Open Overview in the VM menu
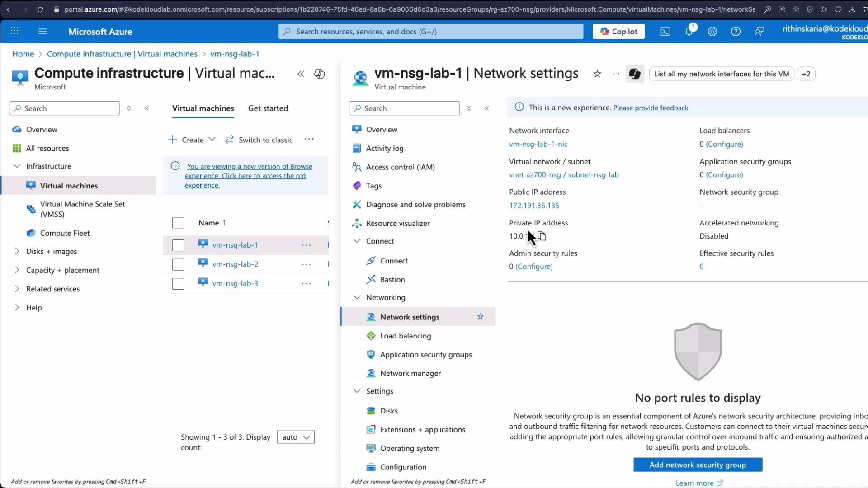 [x=382, y=130]
